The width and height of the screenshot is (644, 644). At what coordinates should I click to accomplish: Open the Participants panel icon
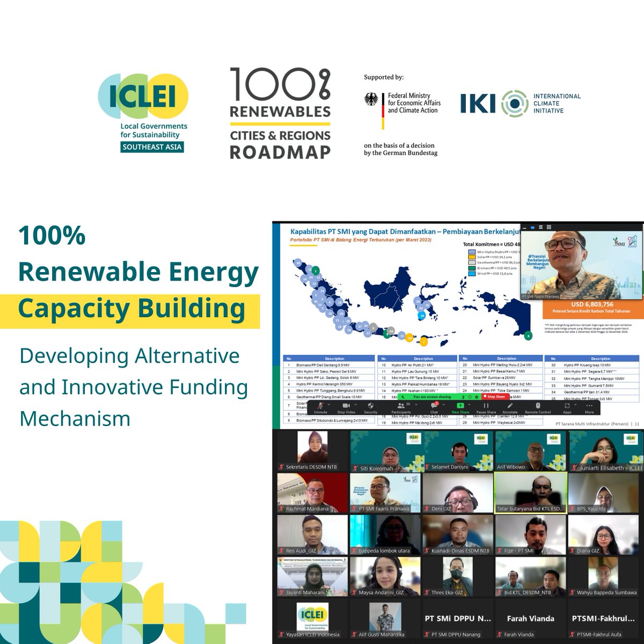pos(401,405)
